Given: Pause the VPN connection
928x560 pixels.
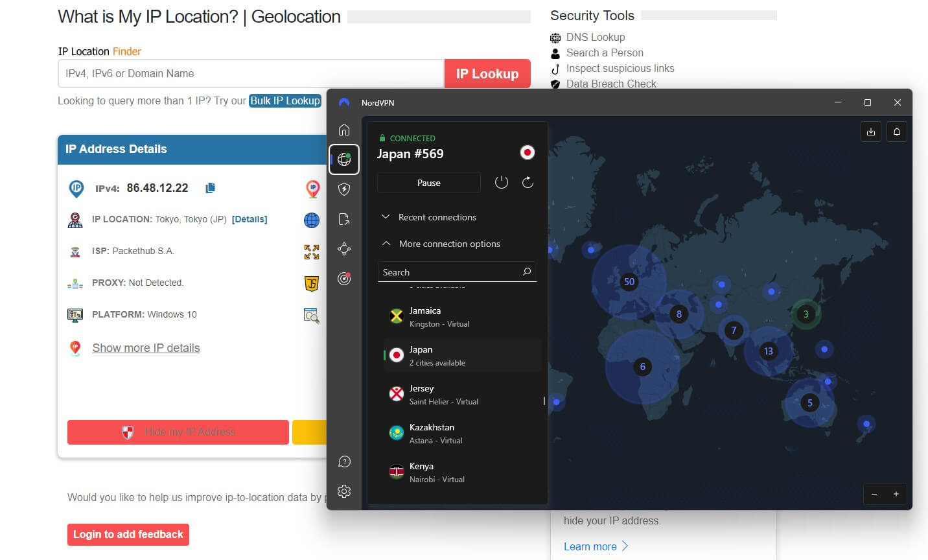Looking at the screenshot, I should [x=429, y=183].
